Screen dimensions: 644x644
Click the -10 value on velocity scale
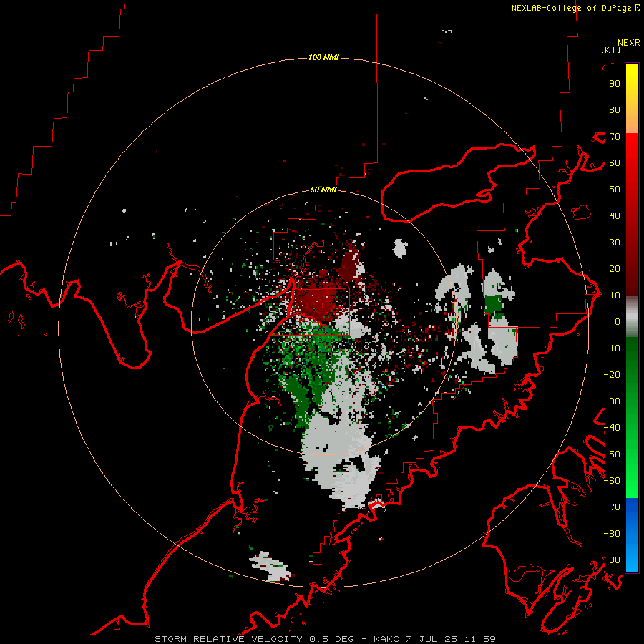(612, 348)
